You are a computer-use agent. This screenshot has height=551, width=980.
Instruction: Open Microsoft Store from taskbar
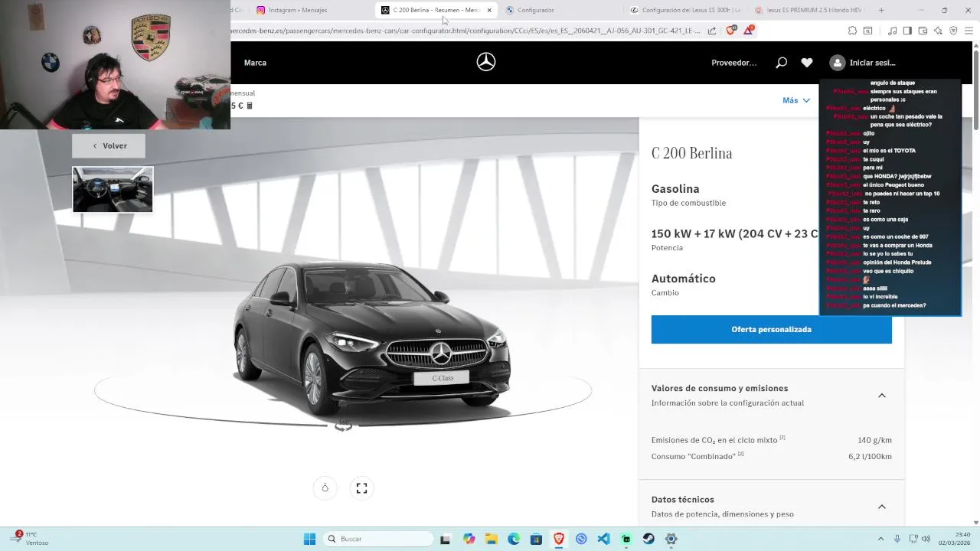pos(536,539)
